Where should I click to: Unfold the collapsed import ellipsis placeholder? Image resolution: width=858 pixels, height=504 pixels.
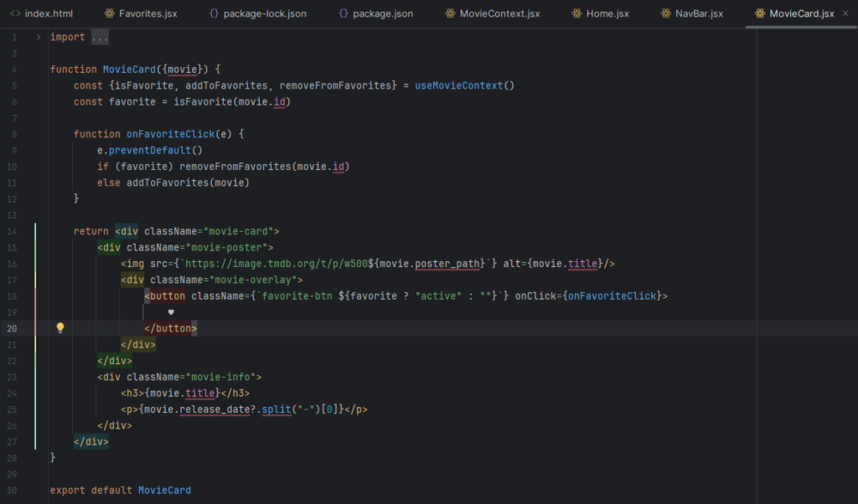coord(100,38)
